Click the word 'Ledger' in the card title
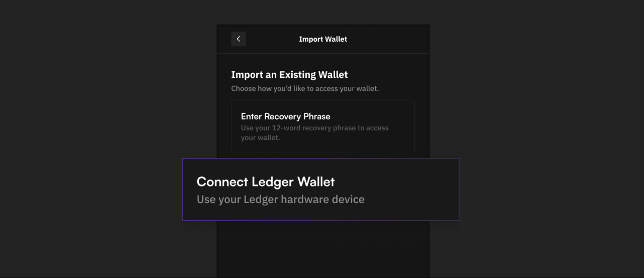 pyautogui.click(x=272, y=182)
